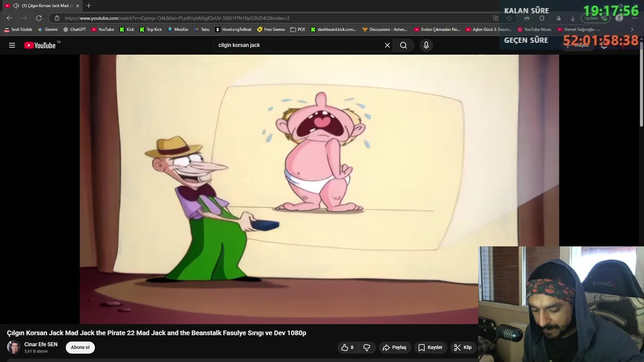The width and height of the screenshot is (644, 362).
Task: Open YouTube notifications bell
Action: tap(604, 45)
